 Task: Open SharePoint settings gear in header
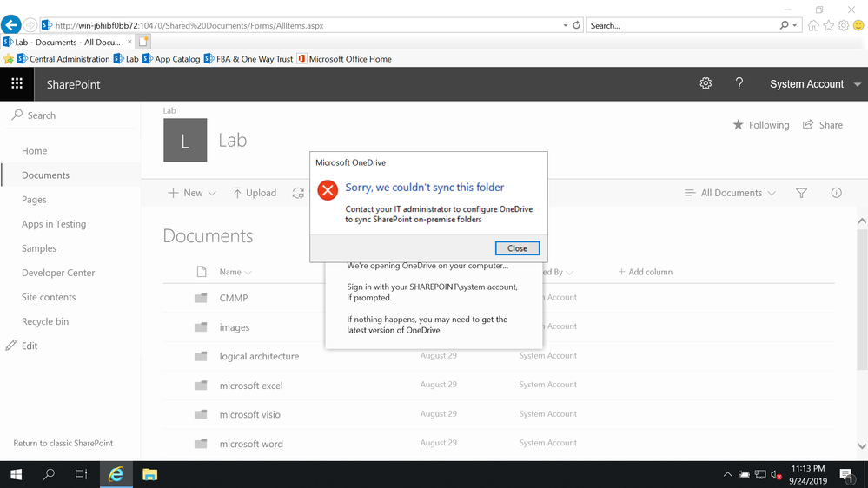click(706, 83)
